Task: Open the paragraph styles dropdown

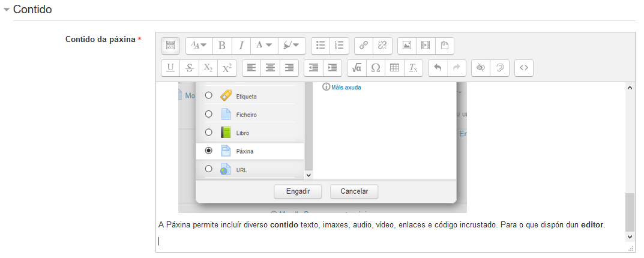Action: 199,45
